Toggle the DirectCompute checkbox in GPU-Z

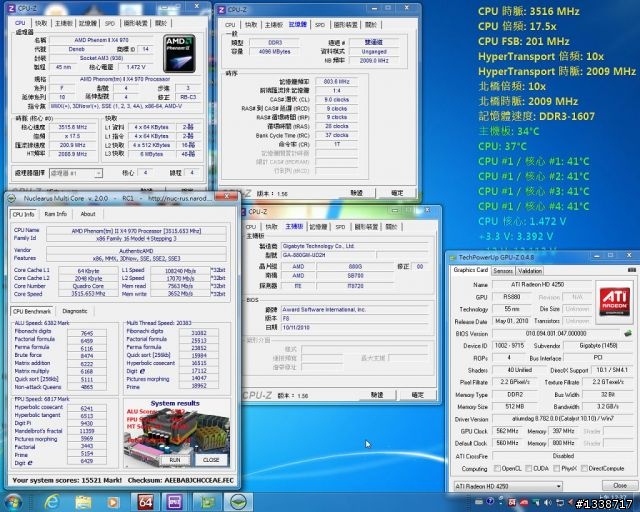coord(584,468)
